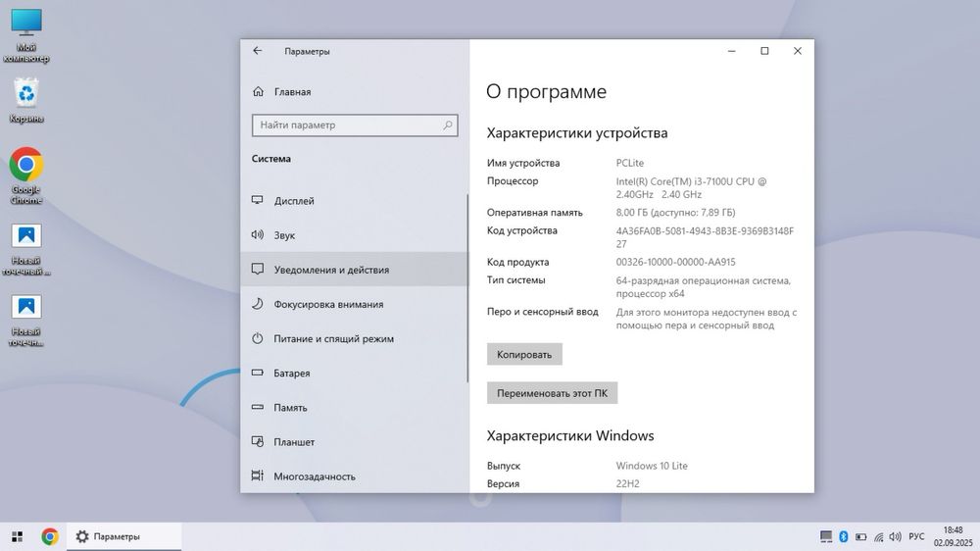Screen dimensions: 980x551
Task: Launch Chrome from the taskbar
Action: coord(50,536)
